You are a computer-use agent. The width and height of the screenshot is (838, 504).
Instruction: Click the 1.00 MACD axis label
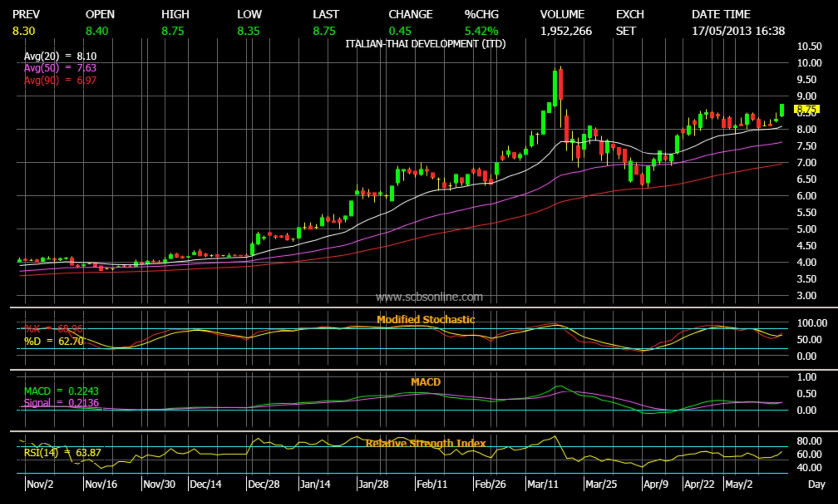click(806, 377)
